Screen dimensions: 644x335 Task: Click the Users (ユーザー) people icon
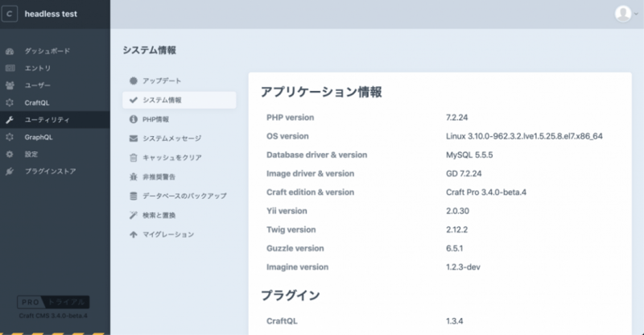point(10,85)
